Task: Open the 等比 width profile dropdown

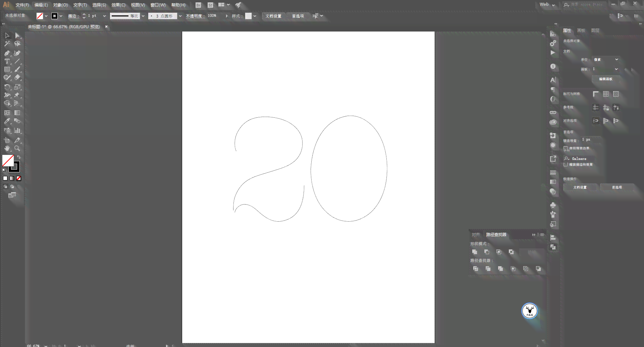Action: 143,16
